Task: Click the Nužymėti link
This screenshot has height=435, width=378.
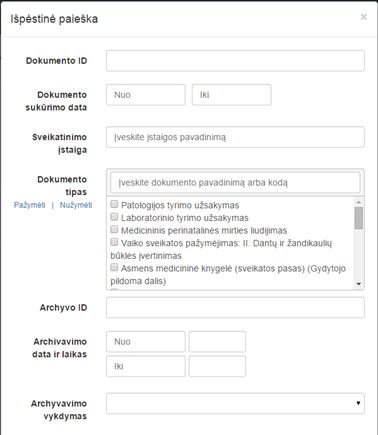Action: click(x=76, y=205)
